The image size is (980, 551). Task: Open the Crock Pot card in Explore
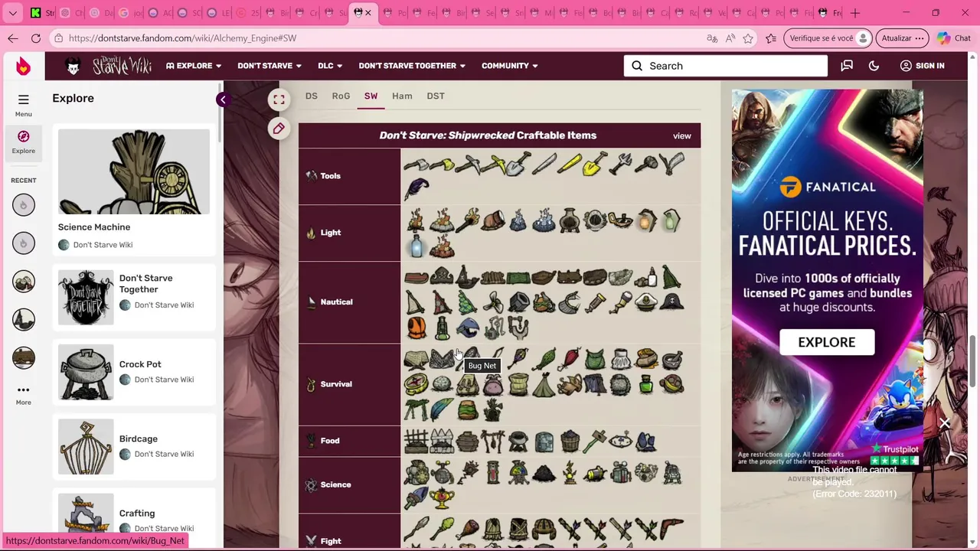134,372
